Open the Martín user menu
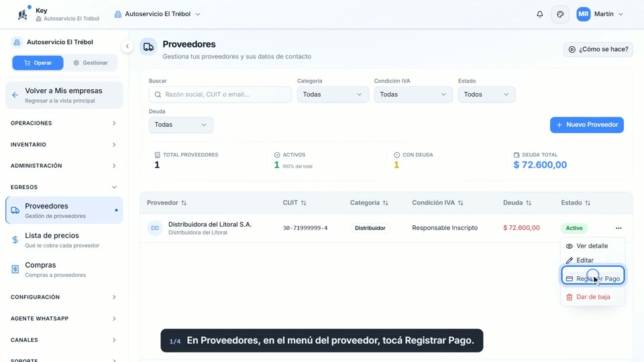This screenshot has width=644, height=362. tap(600, 14)
